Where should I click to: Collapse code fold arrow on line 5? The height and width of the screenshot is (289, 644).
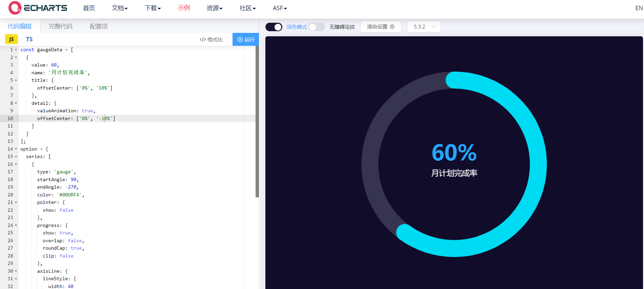(16, 80)
